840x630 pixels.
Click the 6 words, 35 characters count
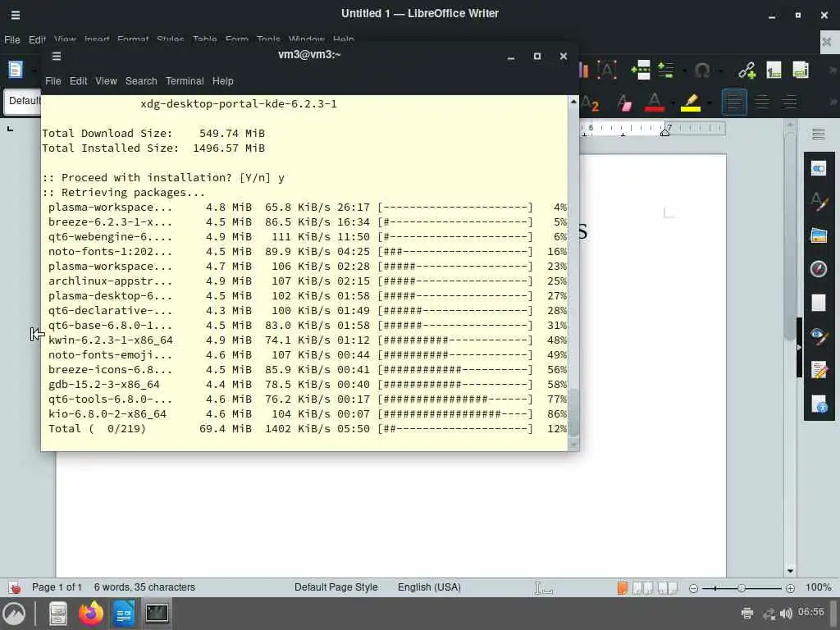144,587
